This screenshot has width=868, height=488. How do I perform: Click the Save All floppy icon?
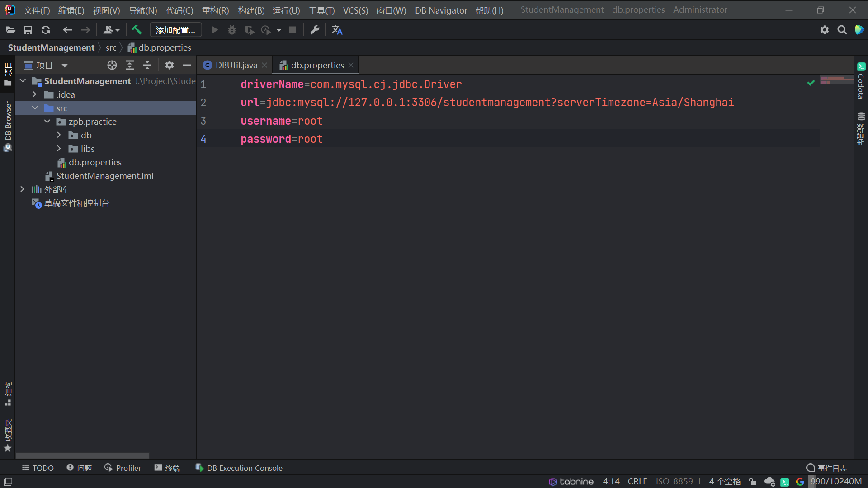(x=28, y=30)
